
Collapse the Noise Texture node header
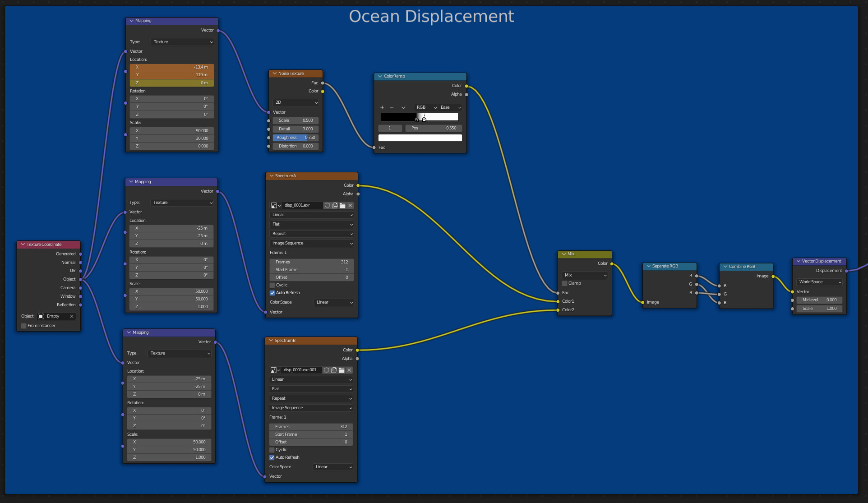point(274,74)
